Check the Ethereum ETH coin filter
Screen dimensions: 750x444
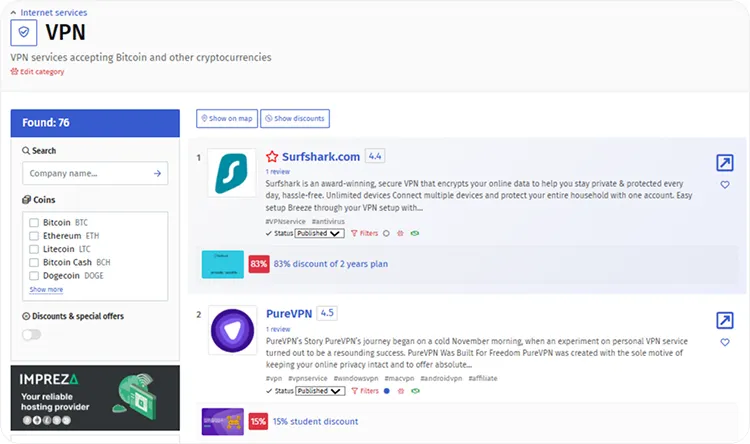pos(34,236)
